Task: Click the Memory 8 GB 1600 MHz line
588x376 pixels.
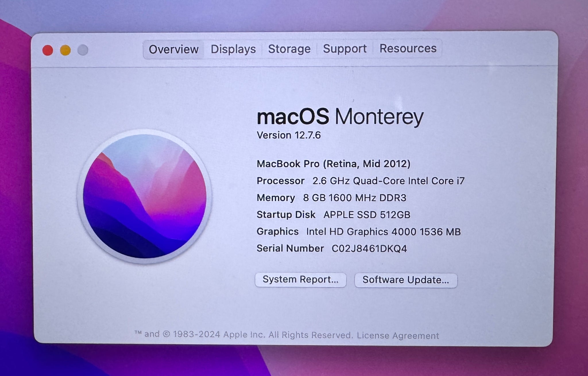Action: click(x=332, y=198)
